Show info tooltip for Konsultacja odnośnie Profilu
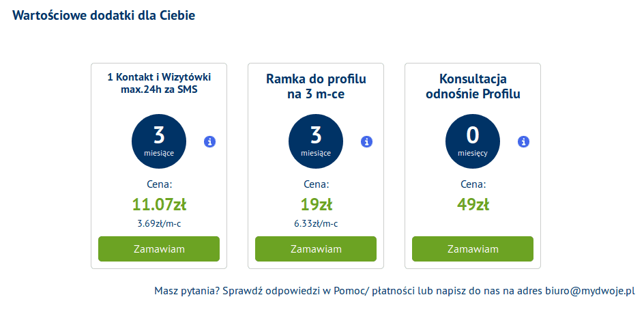The width and height of the screenshot is (644, 310). coord(523,142)
